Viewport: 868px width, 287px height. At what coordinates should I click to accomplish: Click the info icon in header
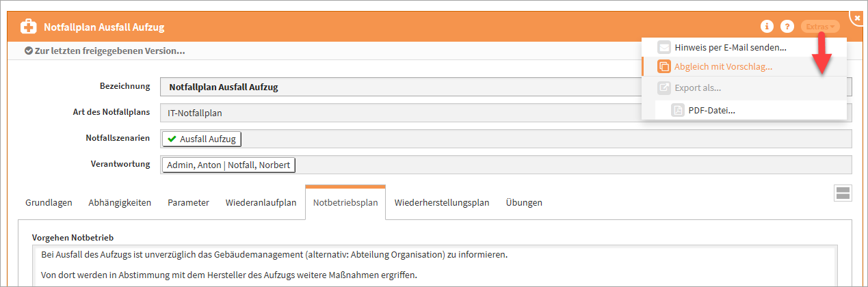[767, 27]
